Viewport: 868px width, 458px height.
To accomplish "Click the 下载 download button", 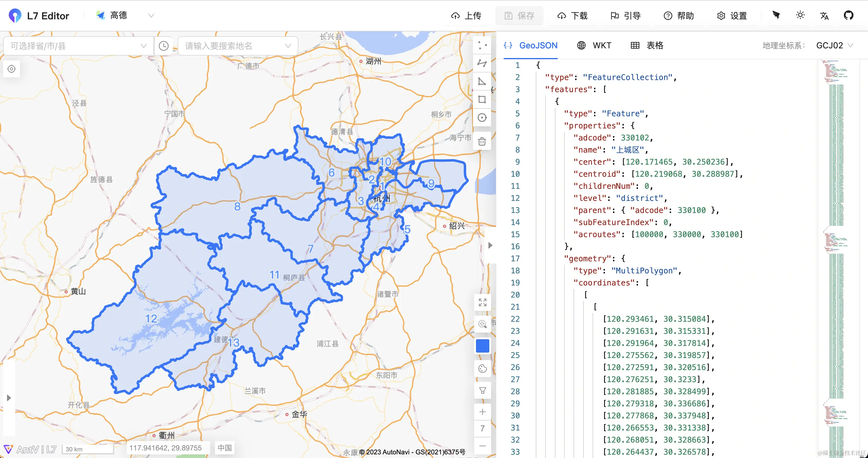I will 573,16.
